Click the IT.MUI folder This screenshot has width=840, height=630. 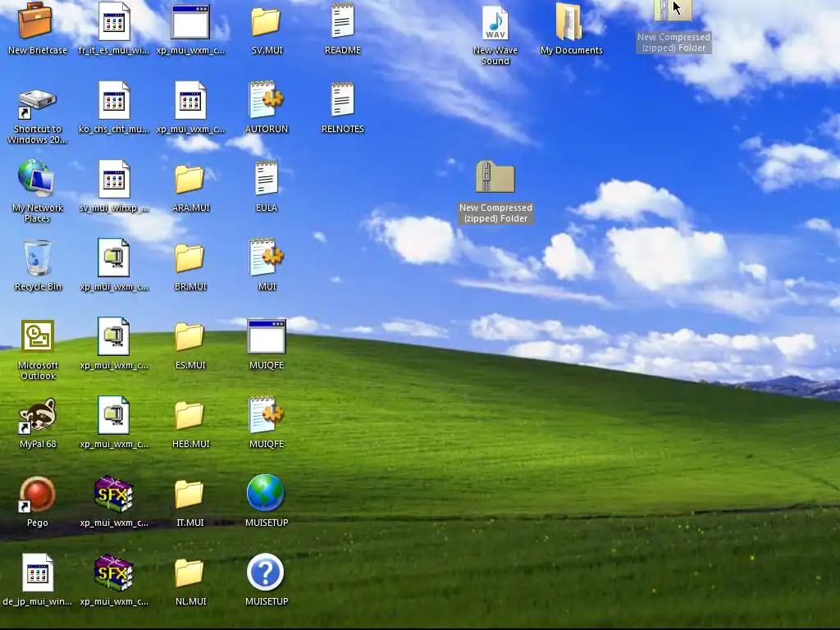coord(189,494)
